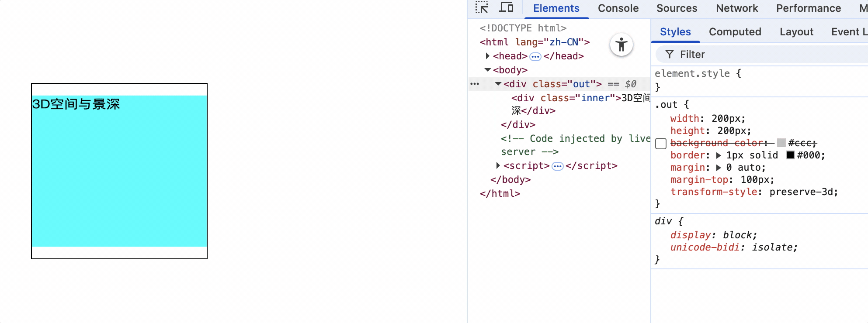
Task: Collapse the div class out node
Action: point(498,84)
